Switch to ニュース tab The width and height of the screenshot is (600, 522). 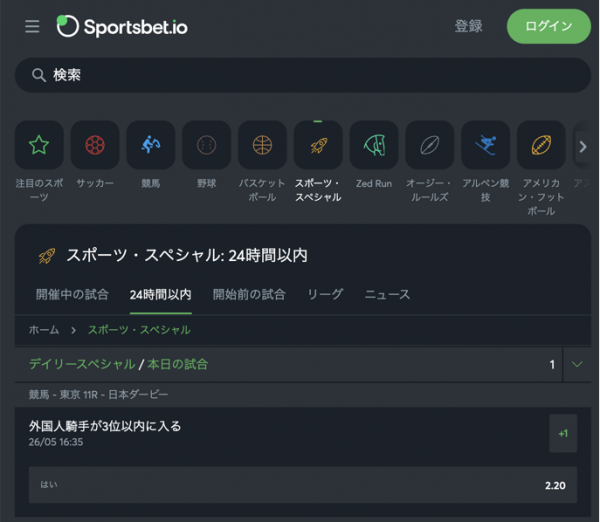tap(387, 294)
